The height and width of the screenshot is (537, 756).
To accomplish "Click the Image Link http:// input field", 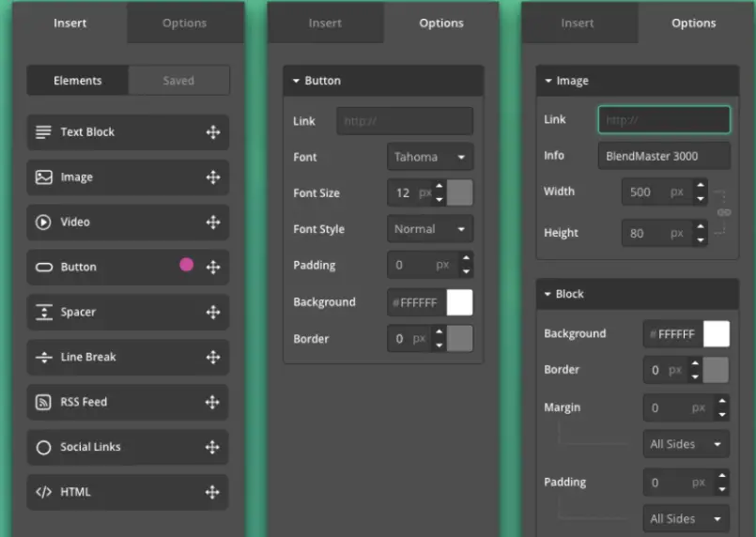I will pos(664,119).
